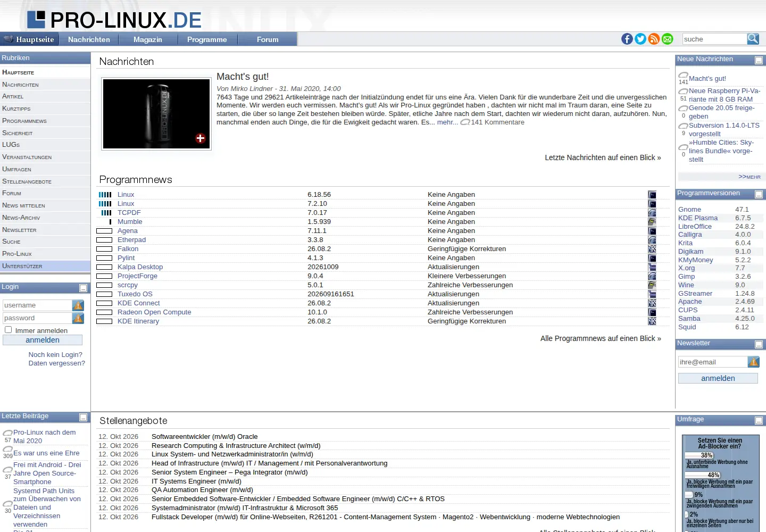
Task: Collapse the Letzte Beiträge panel
Action: (x=84, y=417)
